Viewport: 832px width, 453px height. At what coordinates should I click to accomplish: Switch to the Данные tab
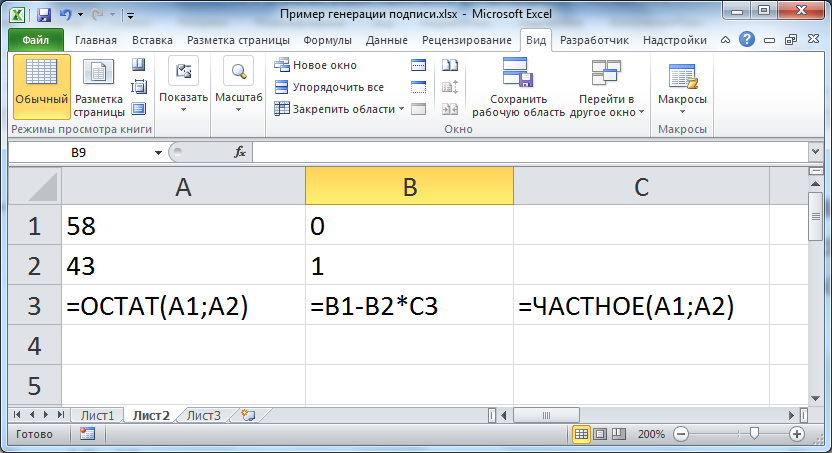(x=387, y=40)
